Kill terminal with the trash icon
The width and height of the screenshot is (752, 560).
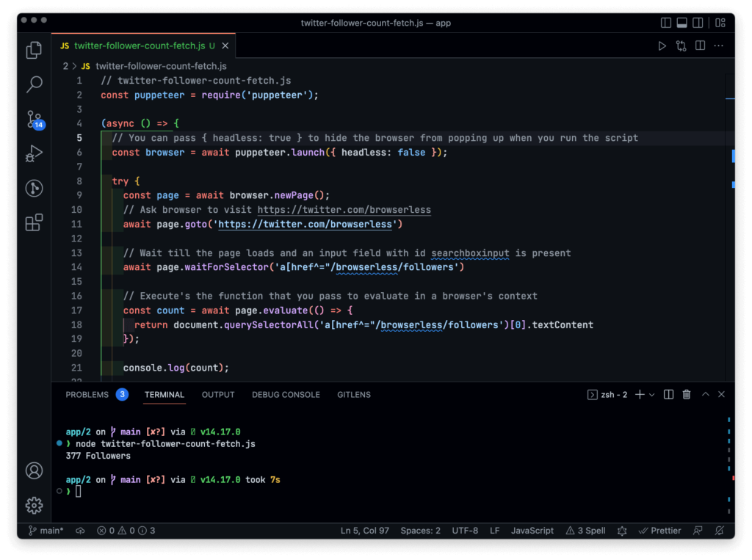coord(687,395)
